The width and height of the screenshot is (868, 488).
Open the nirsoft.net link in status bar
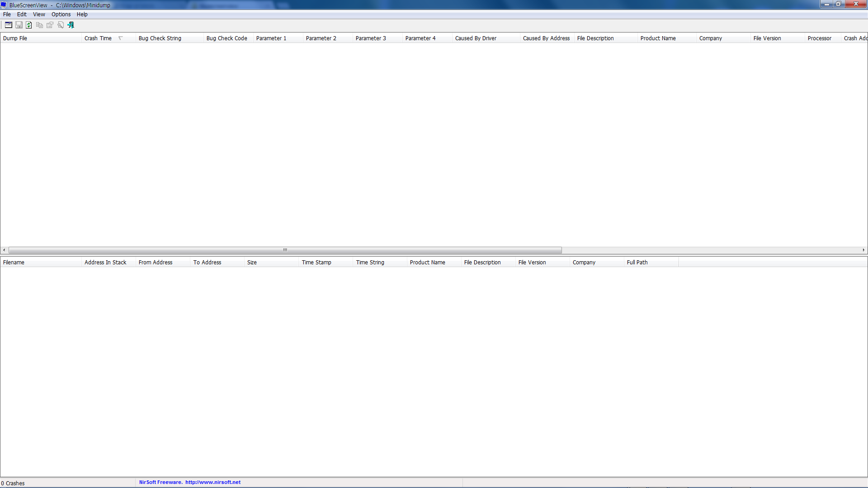(213, 482)
